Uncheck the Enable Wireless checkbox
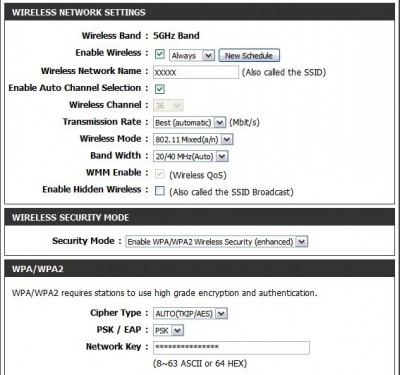 pos(160,54)
